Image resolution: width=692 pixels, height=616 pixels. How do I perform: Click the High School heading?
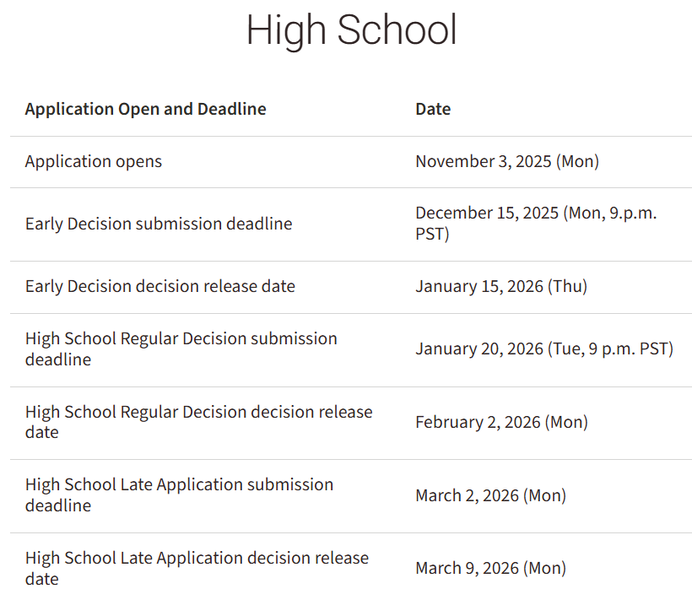coord(351,30)
